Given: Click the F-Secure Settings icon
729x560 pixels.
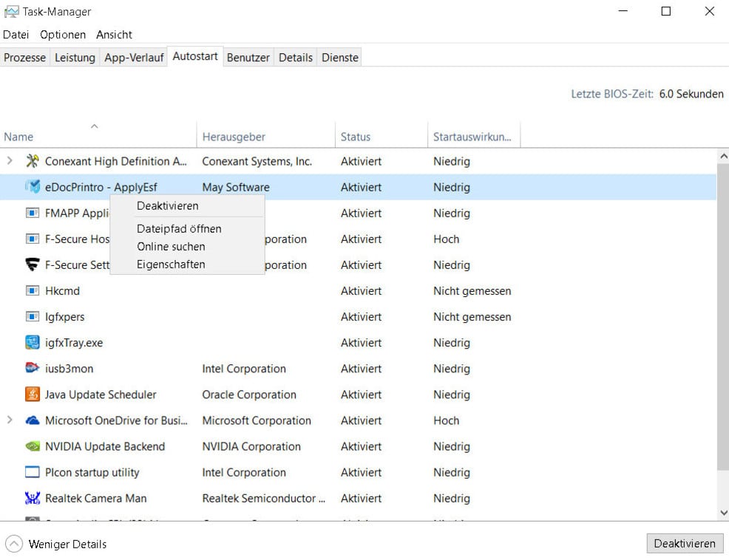Looking at the screenshot, I should click(x=32, y=264).
